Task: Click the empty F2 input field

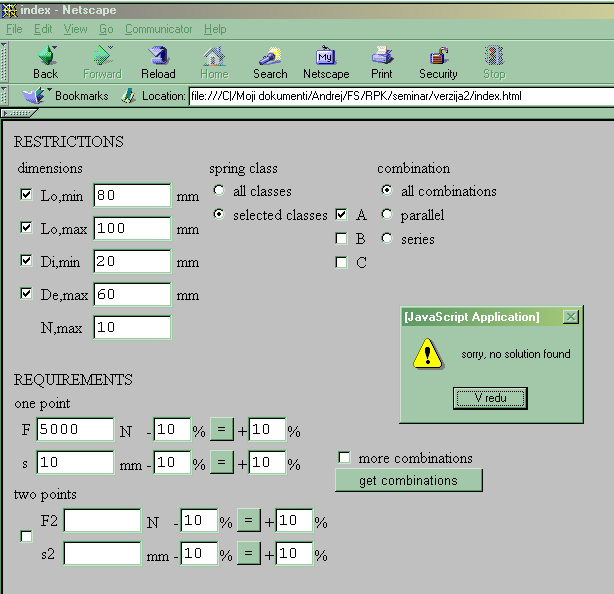Action: [102, 520]
